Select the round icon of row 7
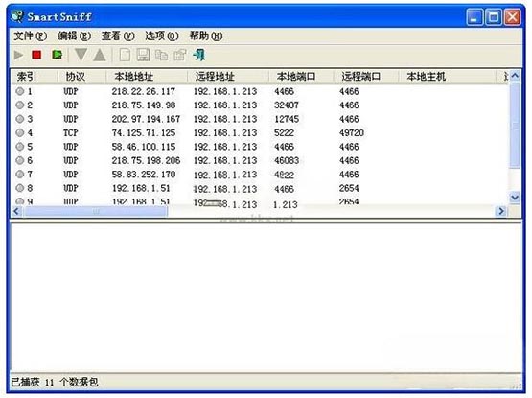 point(20,175)
